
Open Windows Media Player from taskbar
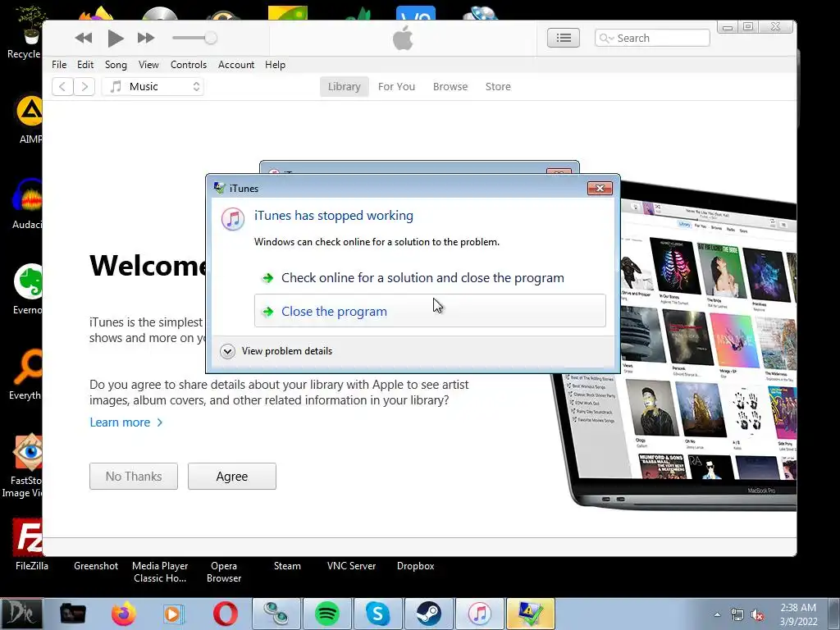(x=173, y=614)
